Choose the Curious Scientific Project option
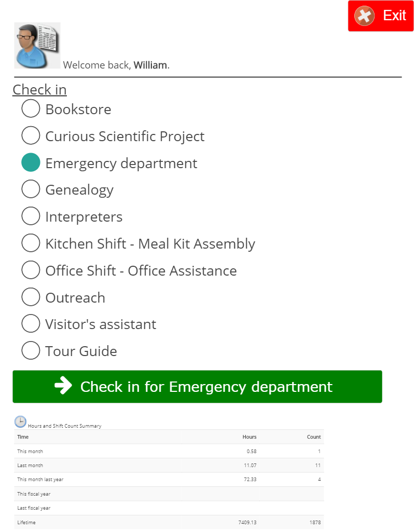The height and width of the screenshot is (532, 416). 31,136
